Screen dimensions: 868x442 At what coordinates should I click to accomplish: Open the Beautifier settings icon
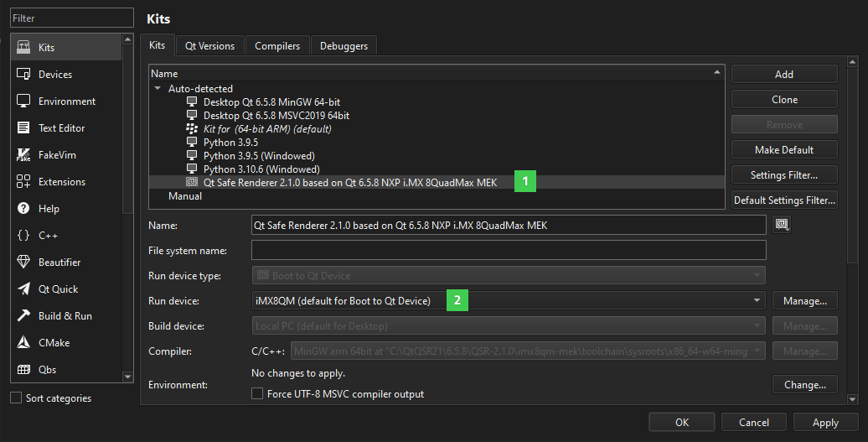pos(23,263)
